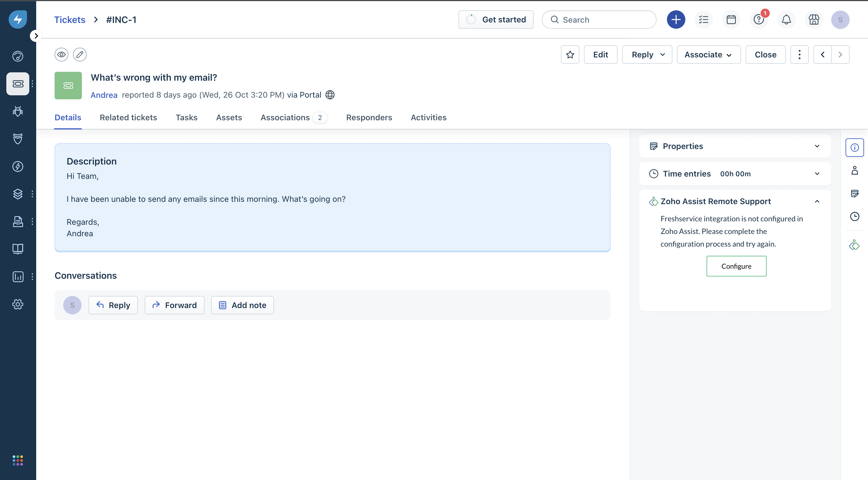Open the Related tickets tab
Viewport: 868px width, 480px height.
point(128,117)
